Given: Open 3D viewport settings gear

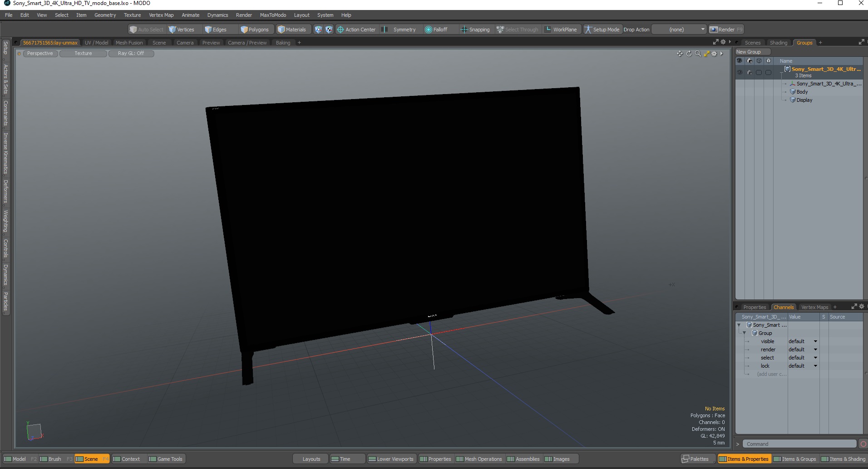Looking at the screenshot, I should tap(714, 54).
